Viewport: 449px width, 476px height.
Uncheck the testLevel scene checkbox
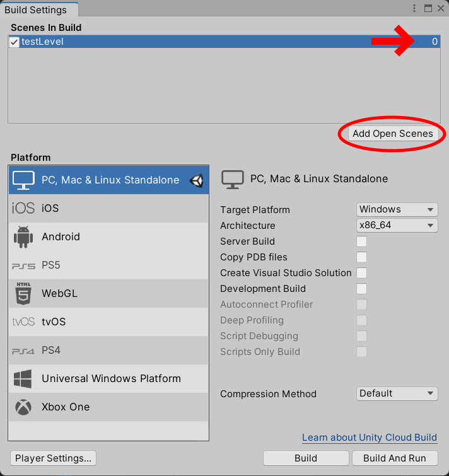tap(15, 42)
